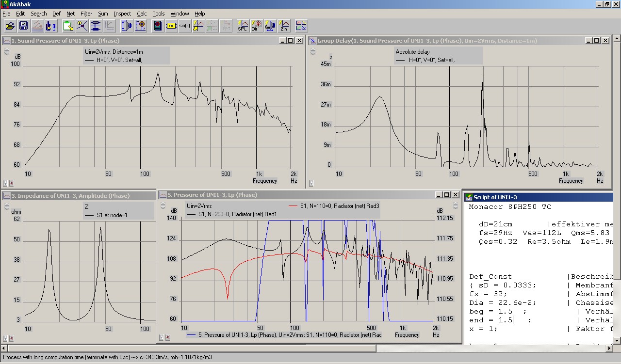Maximize the Group Delay graph window
Image resolution: width=621 pixels, height=364 pixels.
coord(596,41)
